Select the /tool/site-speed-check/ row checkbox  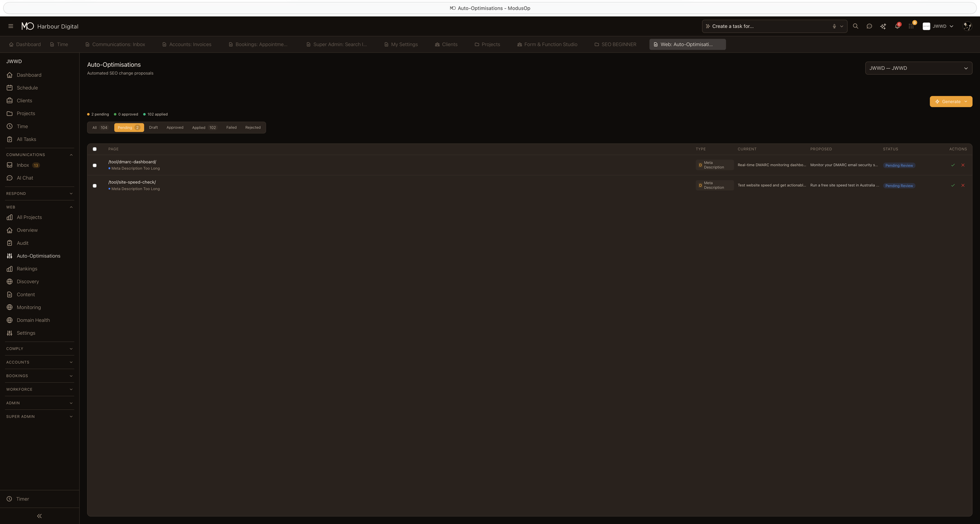pyautogui.click(x=94, y=186)
